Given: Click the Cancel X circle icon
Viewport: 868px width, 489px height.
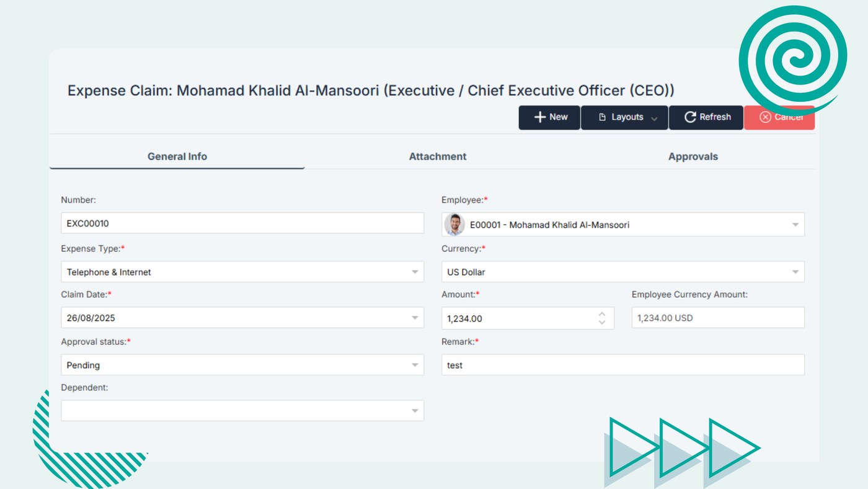Looking at the screenshot, I should point(765,117).
